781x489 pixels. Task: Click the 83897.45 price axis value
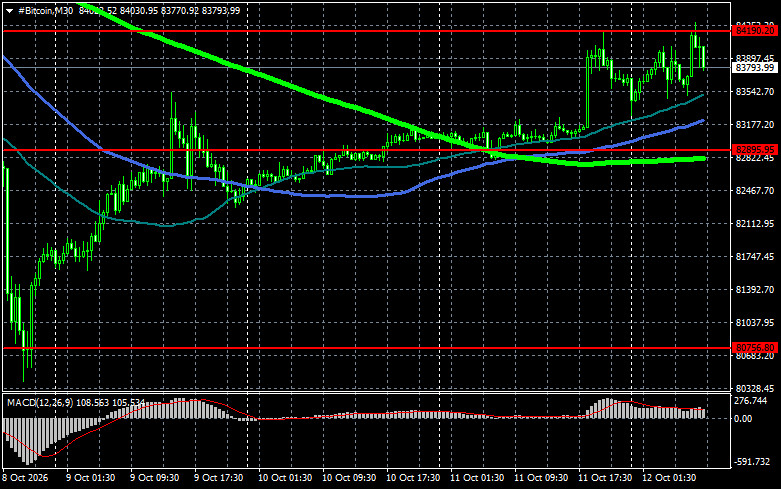tap(755, 59)
